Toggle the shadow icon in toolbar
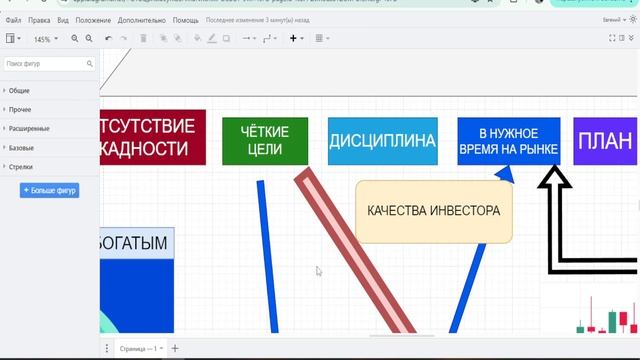 click(x=226, y=38)
